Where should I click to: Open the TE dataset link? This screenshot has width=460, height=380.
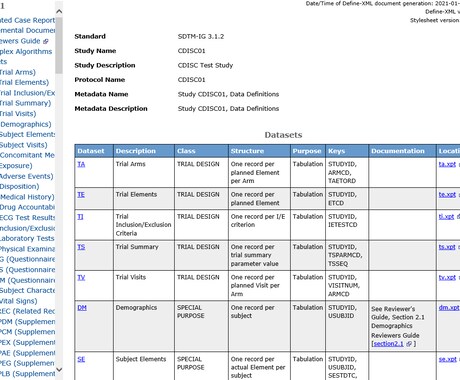click(x=81, y=194)
